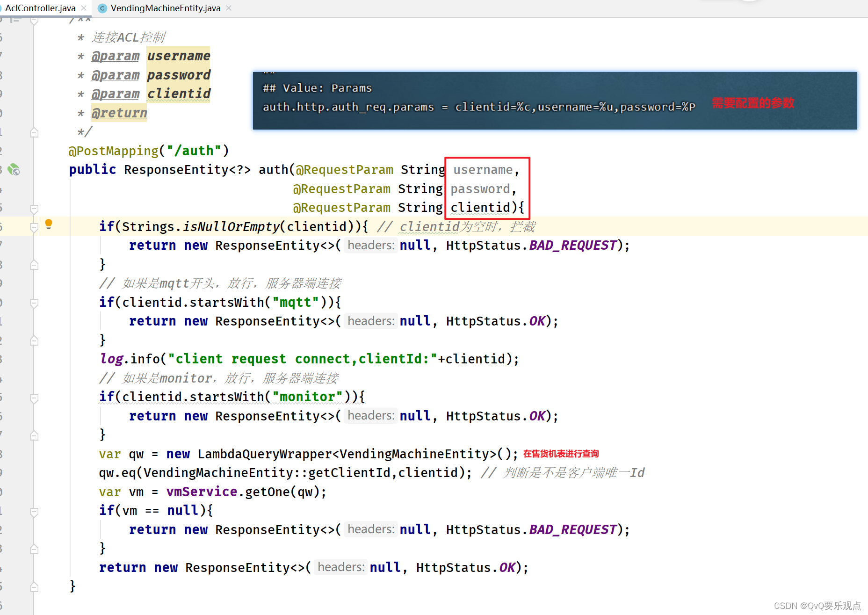Screen dimensions: 868x615
Task: Click the public keyword of auth method
Action: [x=93, y=170]
